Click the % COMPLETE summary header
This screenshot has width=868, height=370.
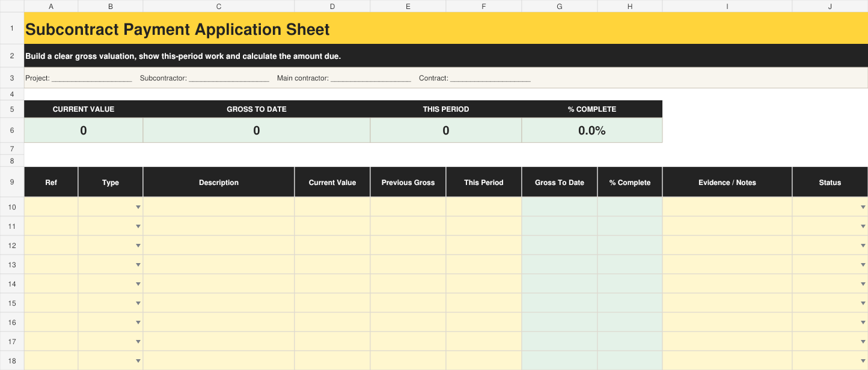tap(592, 109)
